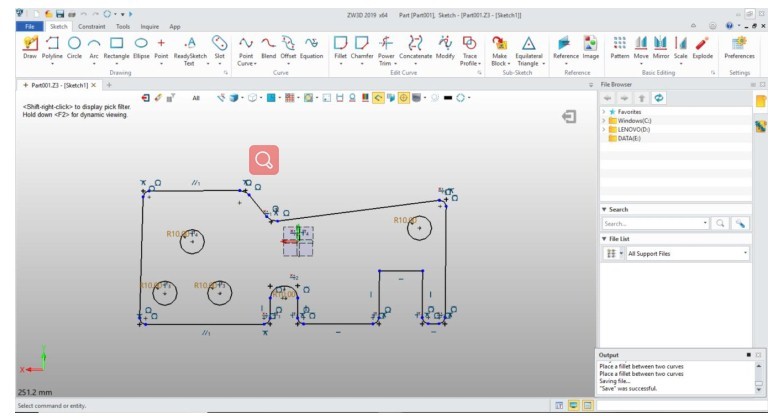Screen dimensions: 776x416
Task: Click the Explode tool icon
Action: 703,44
